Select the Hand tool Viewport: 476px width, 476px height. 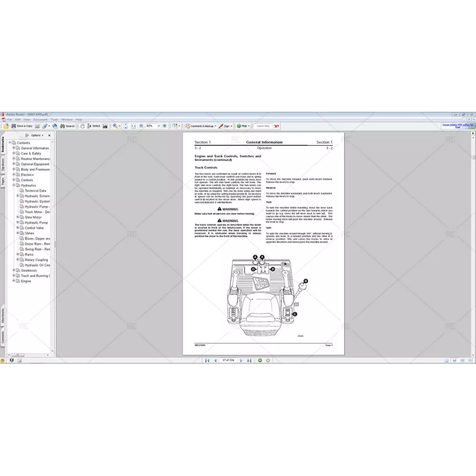tap(82, 126)
